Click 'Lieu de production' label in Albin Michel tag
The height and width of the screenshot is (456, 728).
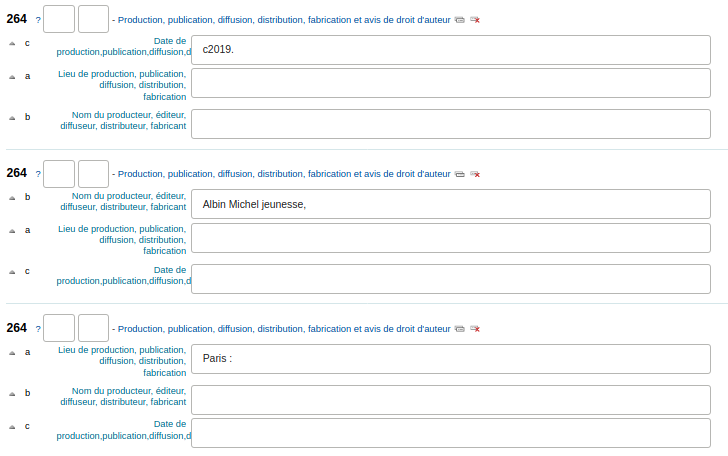click(x=122, y=240)
